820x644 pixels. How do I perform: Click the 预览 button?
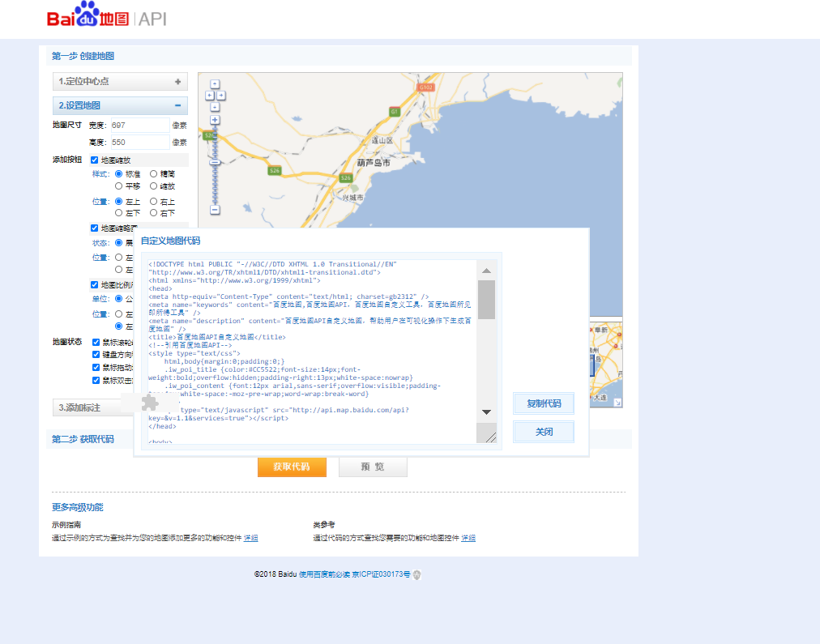373,467
